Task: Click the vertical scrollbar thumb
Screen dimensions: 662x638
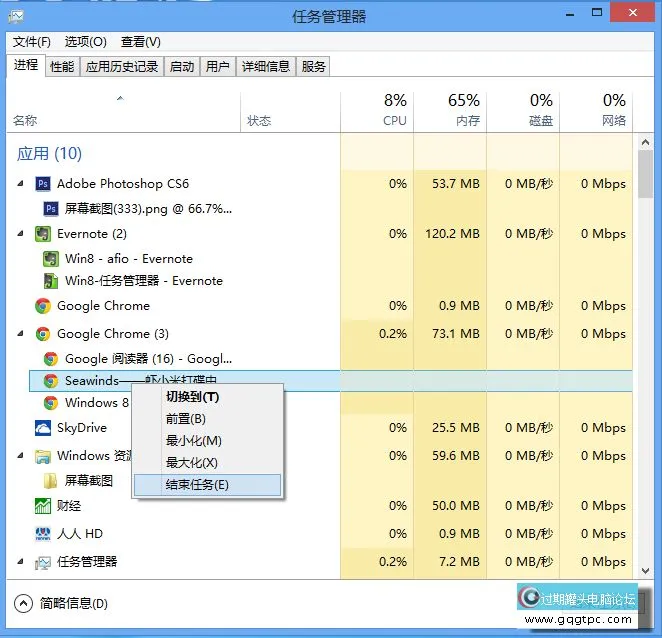Action: pyautogui.click(x=645, y=174)
